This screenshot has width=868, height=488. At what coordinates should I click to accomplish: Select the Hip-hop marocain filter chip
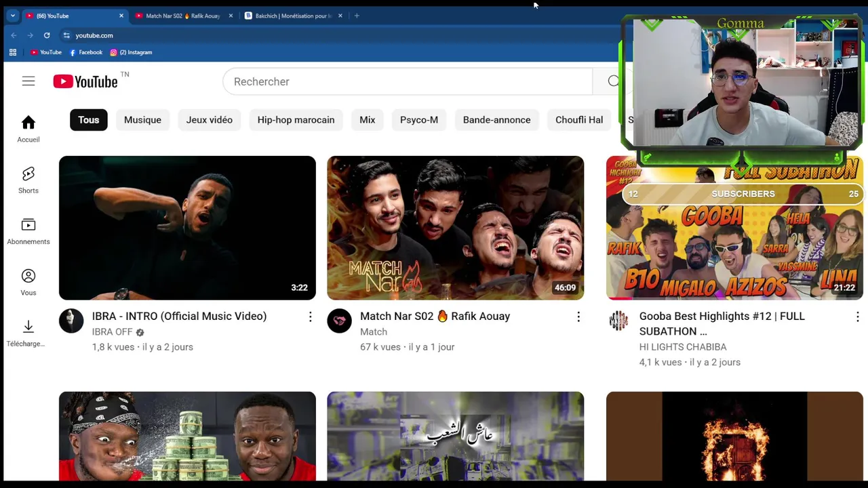[x=296, y=120]
